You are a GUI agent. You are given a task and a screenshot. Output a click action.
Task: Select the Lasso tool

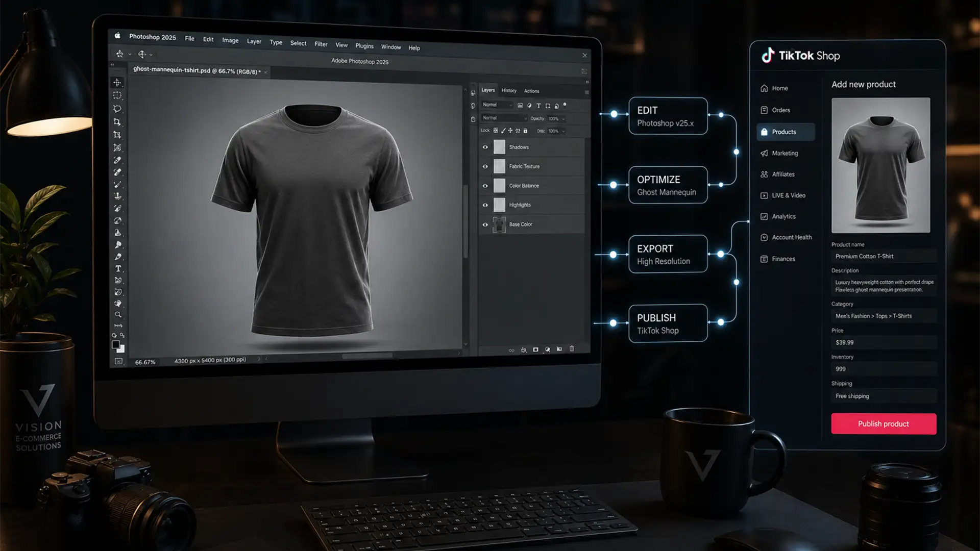[x=117, y=108]
